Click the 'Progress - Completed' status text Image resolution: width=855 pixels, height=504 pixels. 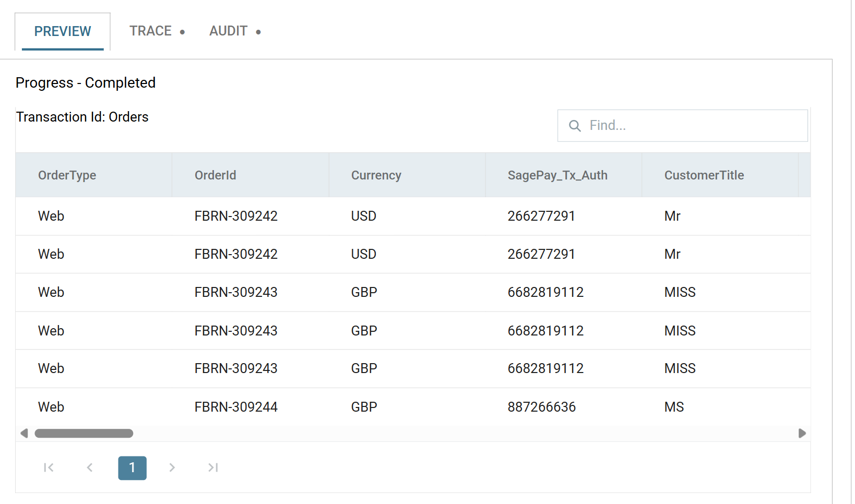(86, 83)
